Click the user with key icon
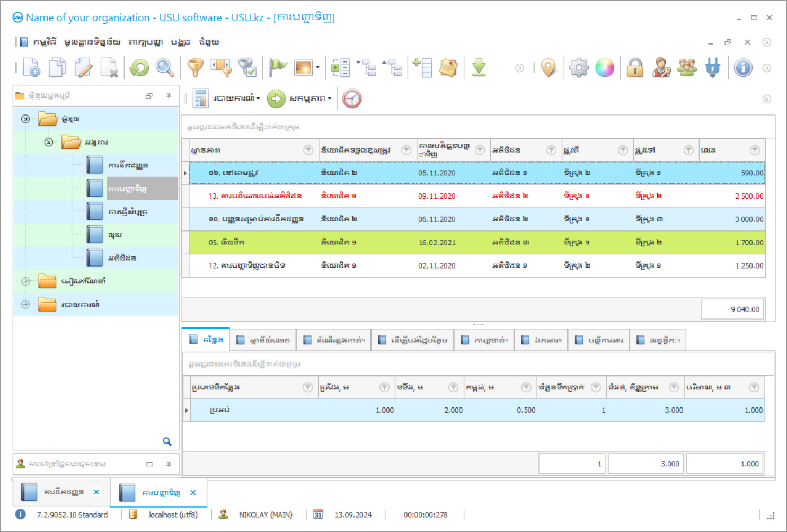The image size is (787, 532). click(661, 67)
